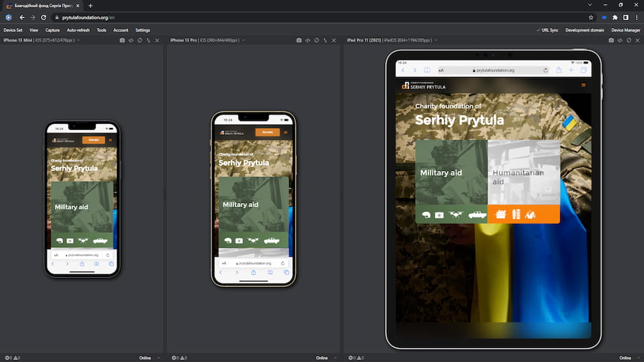Screen dimensions: 644x362
Task: Go back in browser history
Action: [21, 17]
